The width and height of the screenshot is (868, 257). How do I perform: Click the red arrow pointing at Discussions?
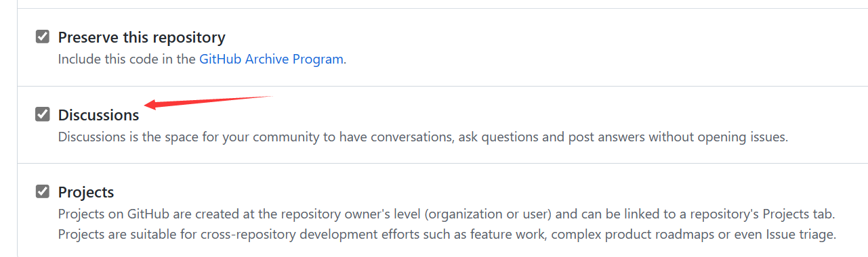(209, 101)
